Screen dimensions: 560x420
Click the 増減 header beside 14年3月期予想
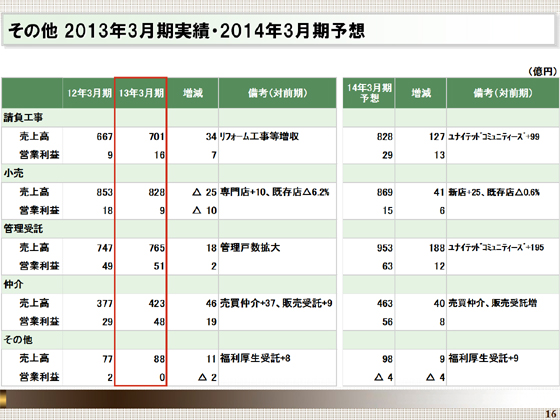coord(421,94)
